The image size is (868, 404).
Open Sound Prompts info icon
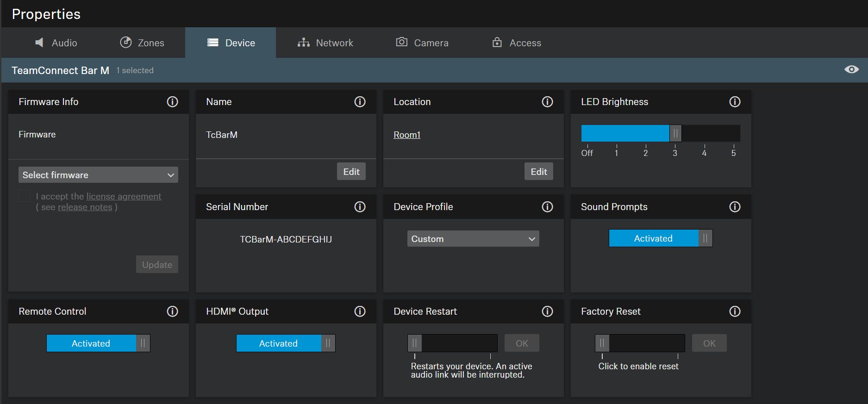(735, 207)
